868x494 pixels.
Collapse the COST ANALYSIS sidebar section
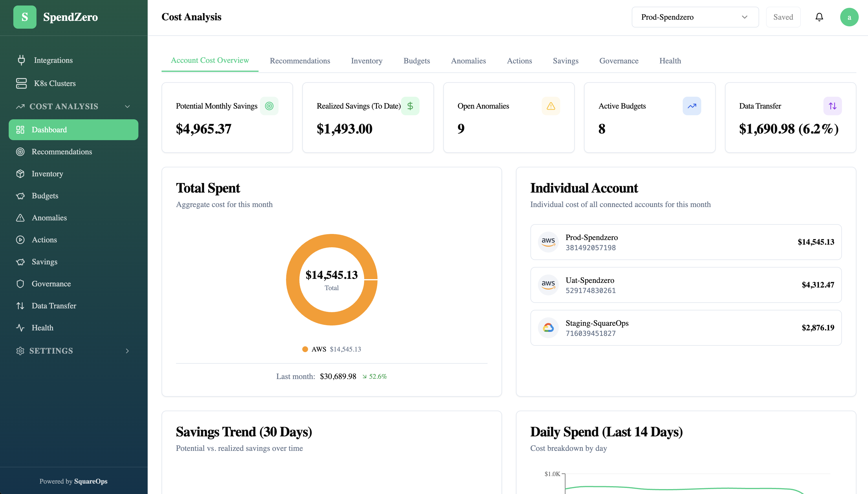127,106
